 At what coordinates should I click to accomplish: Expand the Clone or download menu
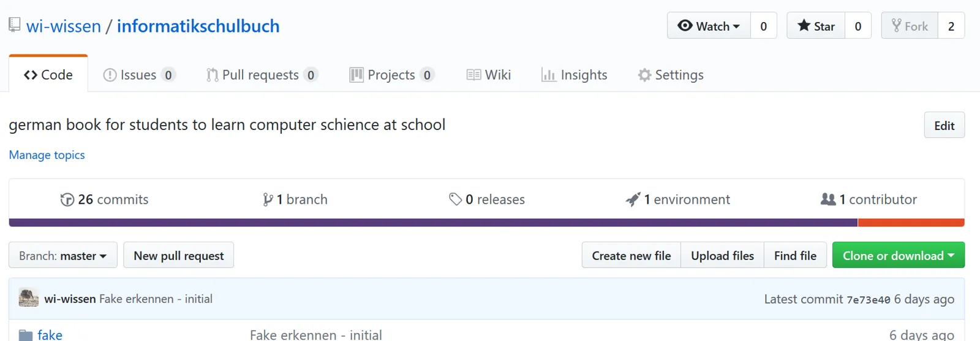[898, 255]
